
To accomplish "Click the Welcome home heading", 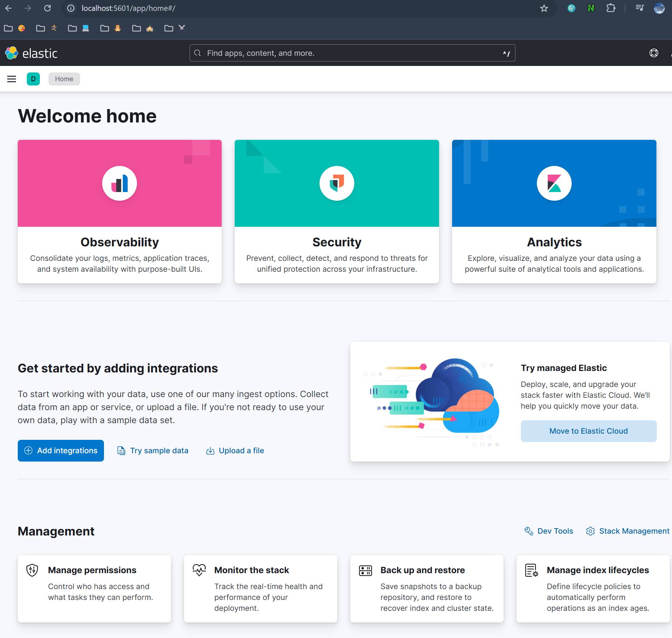I will (x=87, y=116).
